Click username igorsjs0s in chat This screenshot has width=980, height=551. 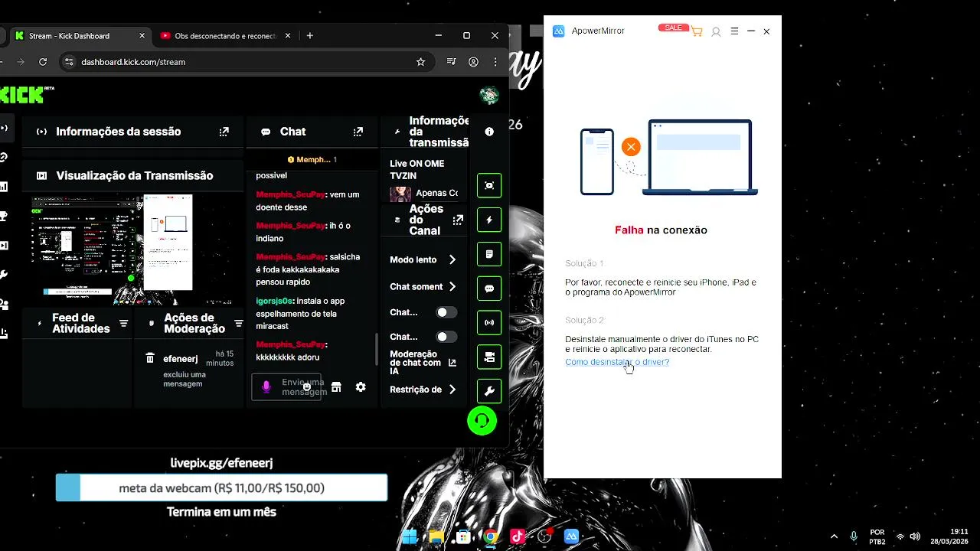coord(273,301)
